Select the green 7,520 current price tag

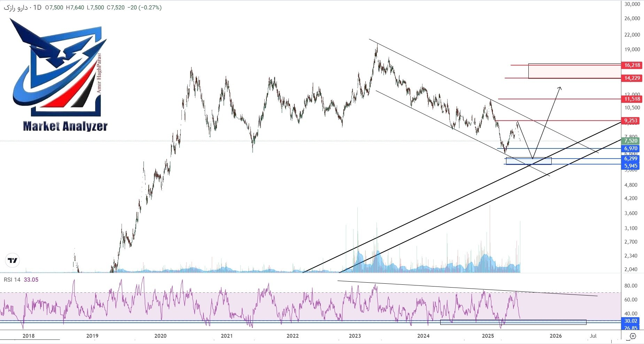631,141
